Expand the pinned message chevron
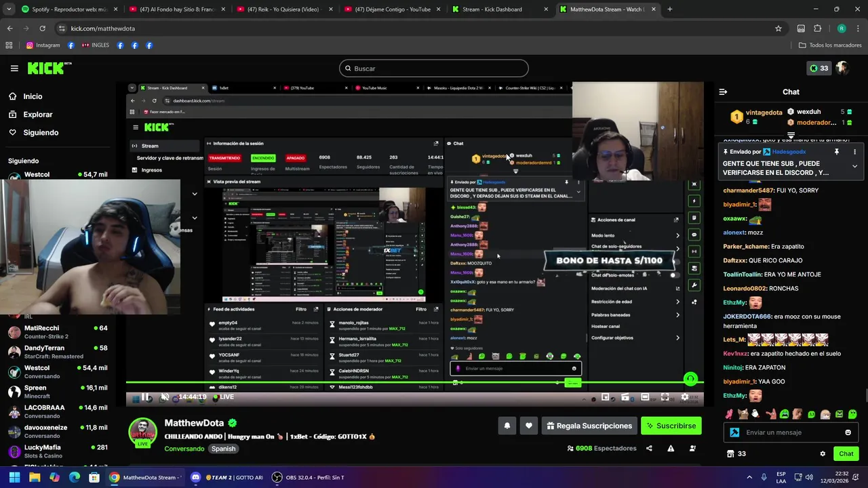This screenshot has width=868, height=488. coord(854,167)
